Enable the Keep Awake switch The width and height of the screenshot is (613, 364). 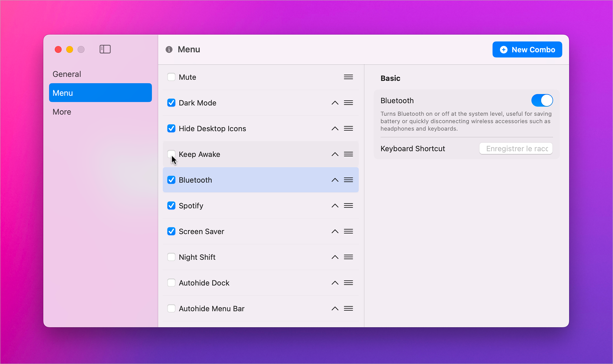pyautogui.click(x=171, y=154)
